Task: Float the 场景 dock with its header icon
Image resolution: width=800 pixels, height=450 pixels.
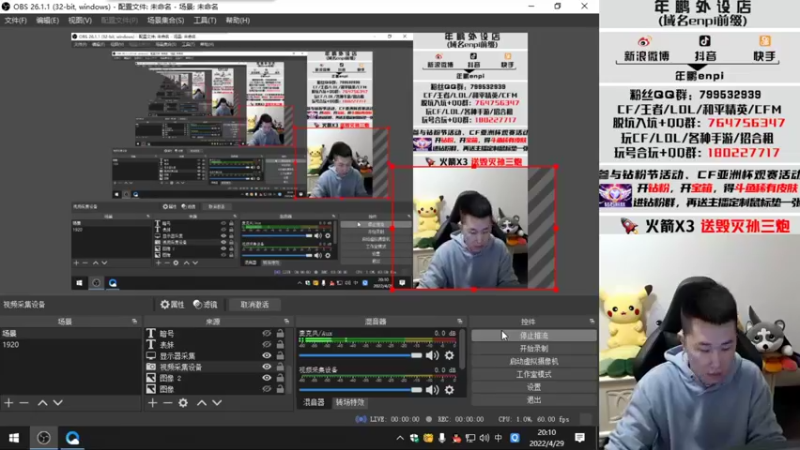Action: click(135, 321)
